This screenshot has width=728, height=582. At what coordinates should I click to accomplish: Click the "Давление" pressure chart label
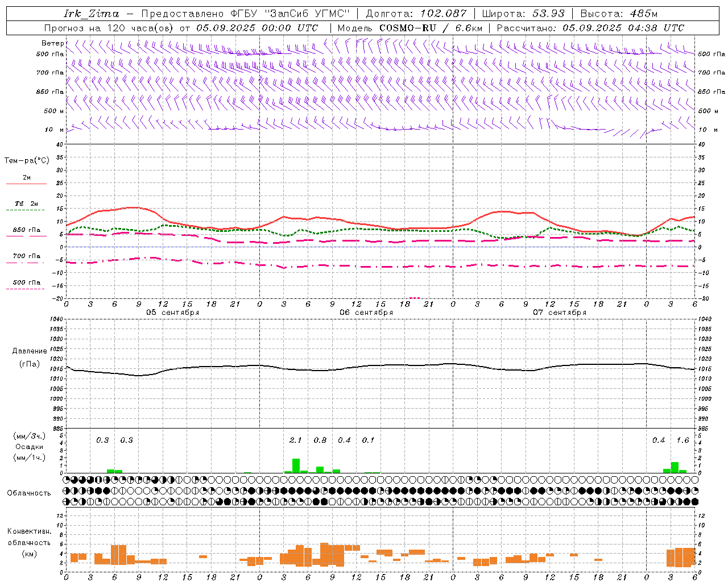point(30,351)
